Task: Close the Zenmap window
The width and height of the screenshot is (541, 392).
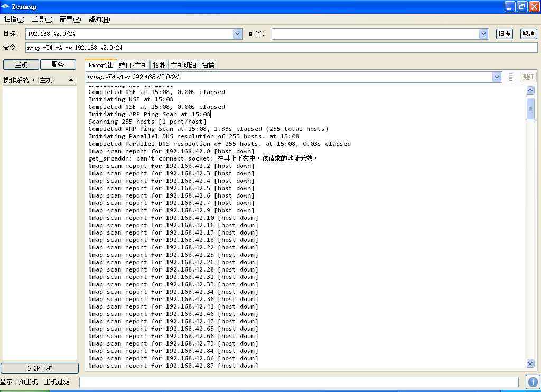Action: click(x=534, y=6)
